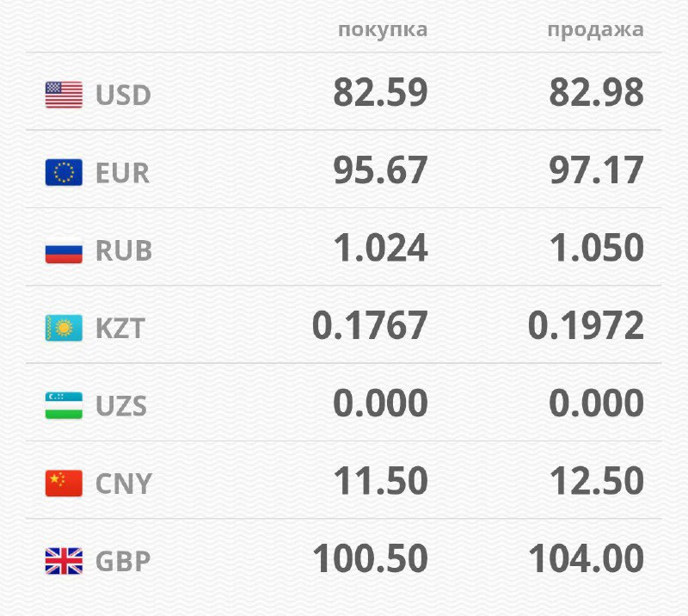Click the European Union flag icon
Viewport: 688px width, 616px height.
[64, 172]
